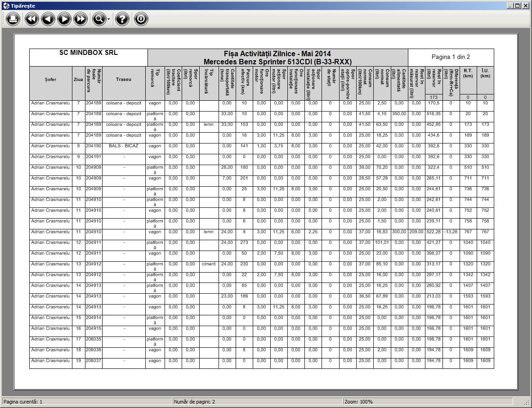Jump to first page with double-left arrow
Image resolution: width=532 pixels, height=408 pixels.
(32, 19)
